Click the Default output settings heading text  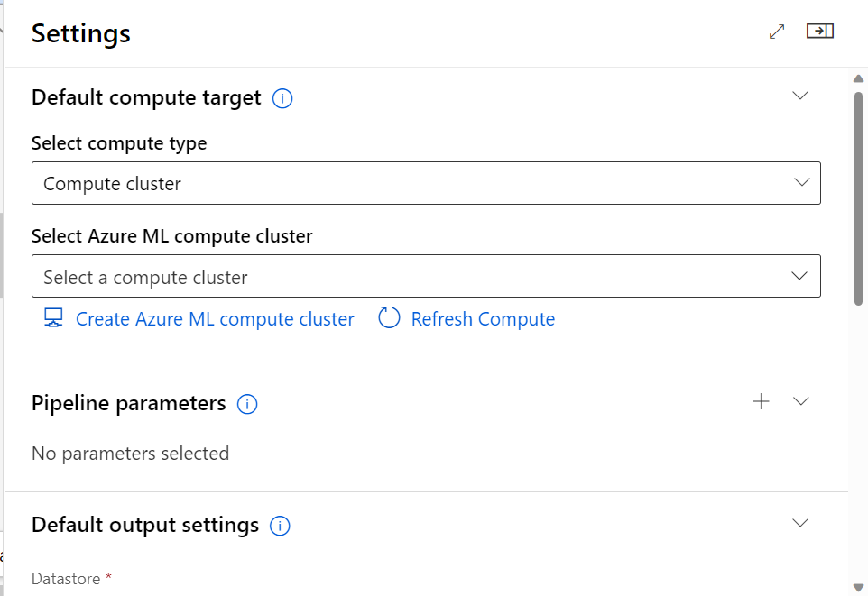145,525
